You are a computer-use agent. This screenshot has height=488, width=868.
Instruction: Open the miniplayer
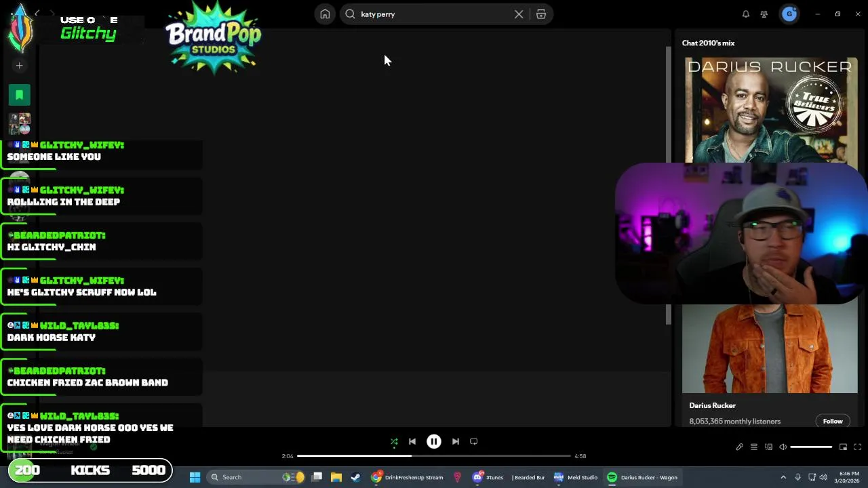(843, 447)
